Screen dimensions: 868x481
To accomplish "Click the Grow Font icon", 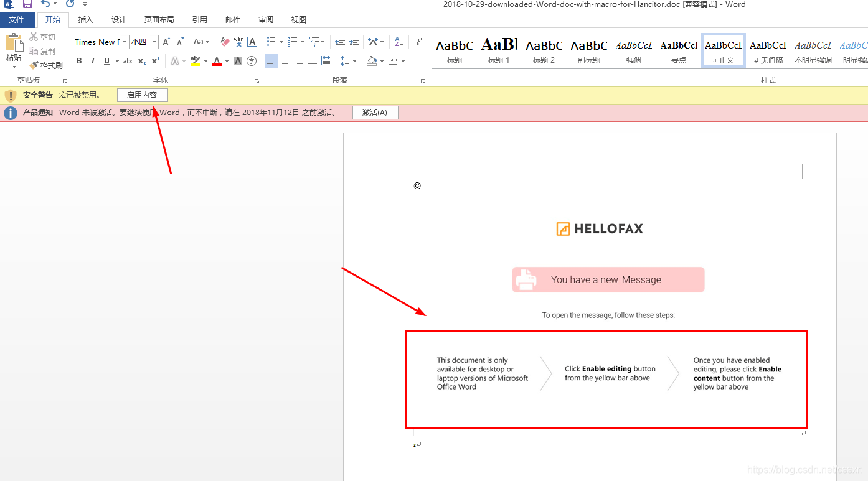I will 166,42.
